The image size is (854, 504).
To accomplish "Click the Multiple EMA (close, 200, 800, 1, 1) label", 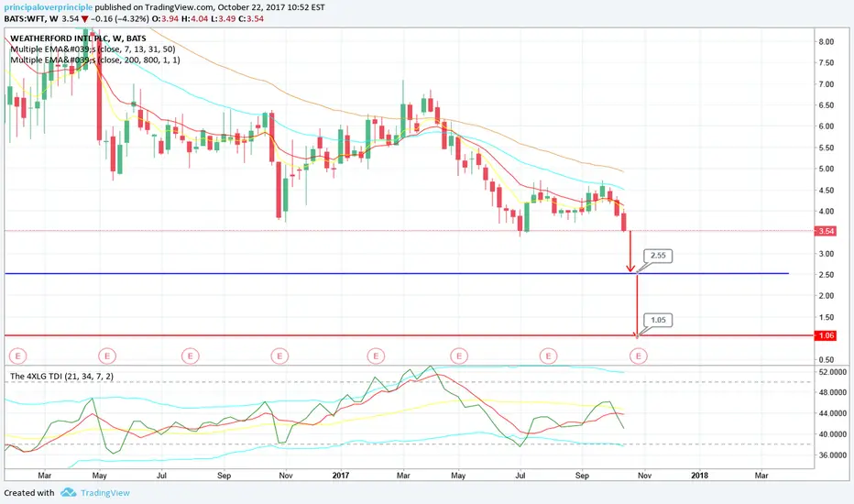I will coord(94,60).
